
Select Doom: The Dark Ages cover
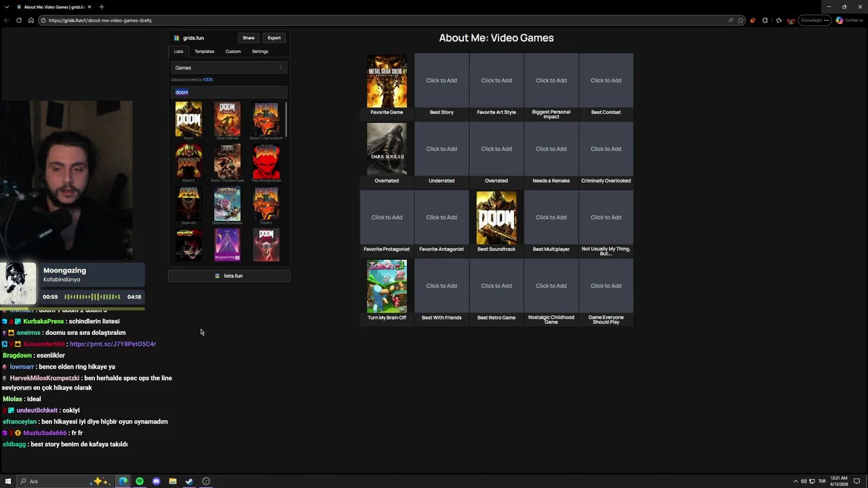[227, 161]
